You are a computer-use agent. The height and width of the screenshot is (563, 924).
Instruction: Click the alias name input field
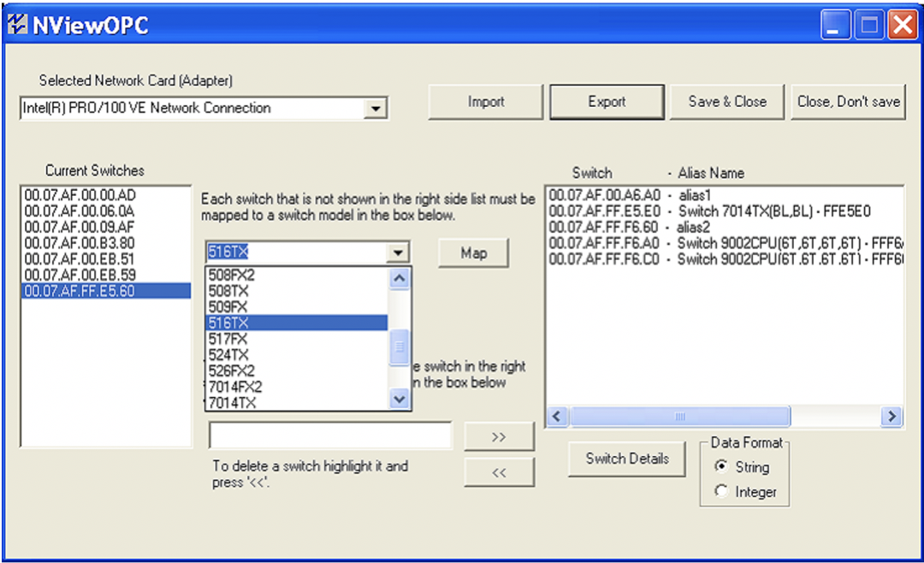(330, 436)
